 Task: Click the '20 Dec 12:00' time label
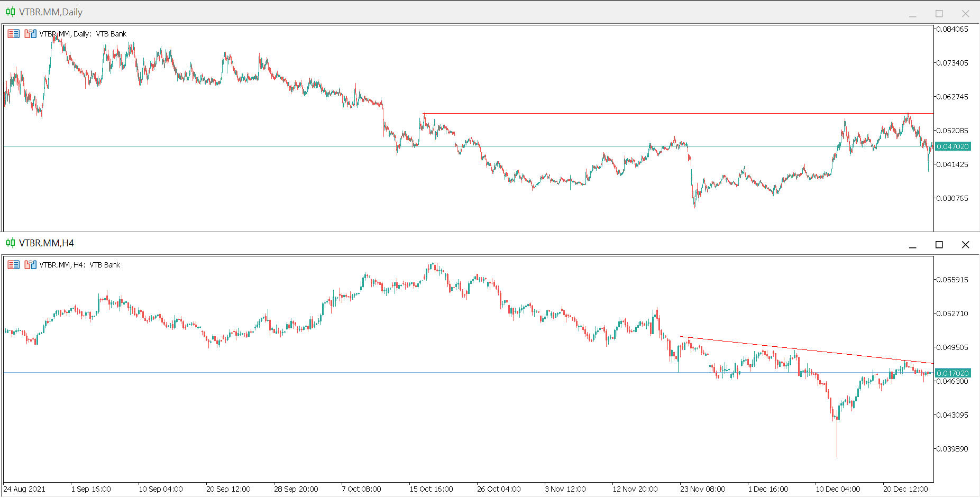click(905, 489)
